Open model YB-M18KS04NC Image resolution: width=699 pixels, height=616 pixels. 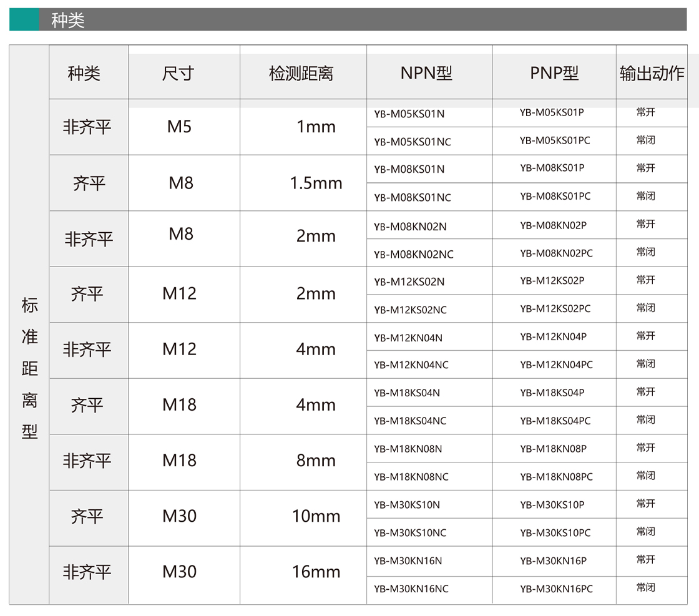(x=411, y=421)
